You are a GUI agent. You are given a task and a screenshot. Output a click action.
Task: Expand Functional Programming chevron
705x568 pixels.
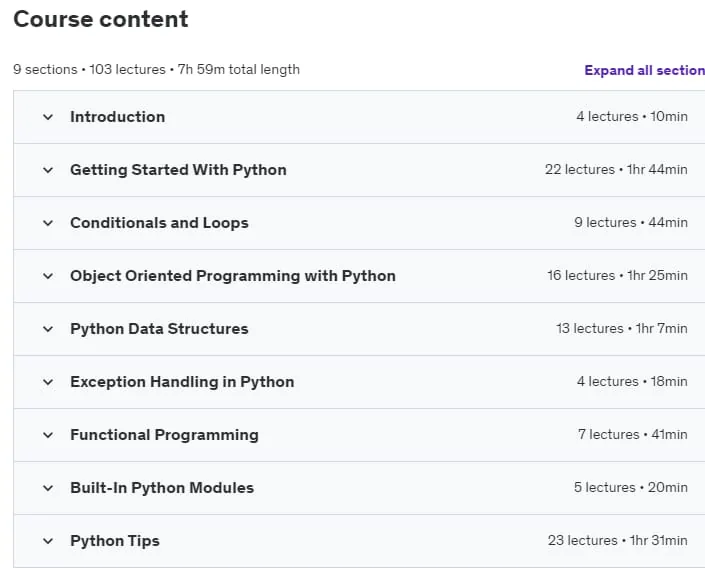coord(48,435)
